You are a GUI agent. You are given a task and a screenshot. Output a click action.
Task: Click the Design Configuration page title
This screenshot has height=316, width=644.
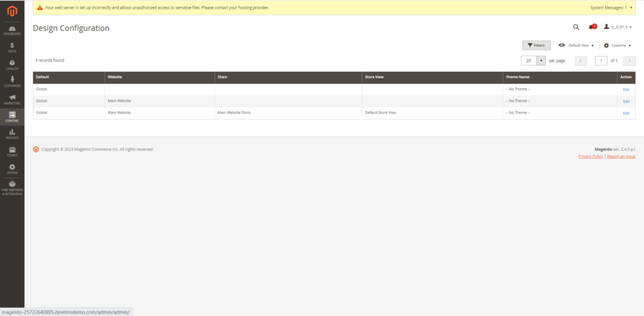71,28
